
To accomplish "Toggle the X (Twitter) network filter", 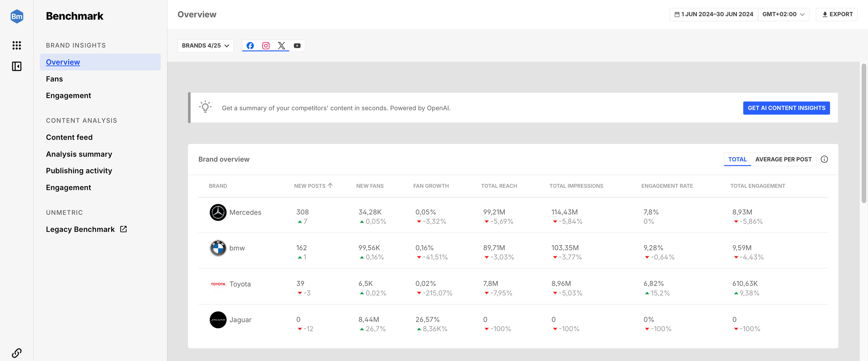I will click(281, 45).
